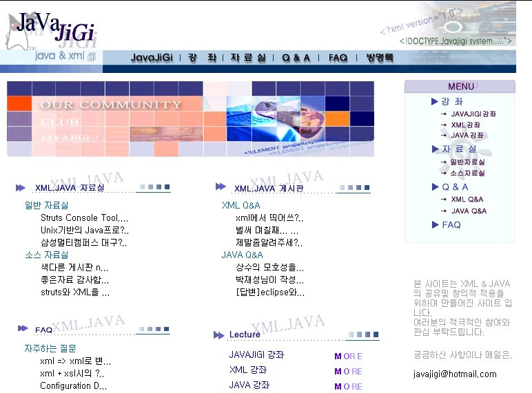Click the double-arrow icon beside XML.JAVA 자료실
Screen dimensions: 532x393
point(21,188)
